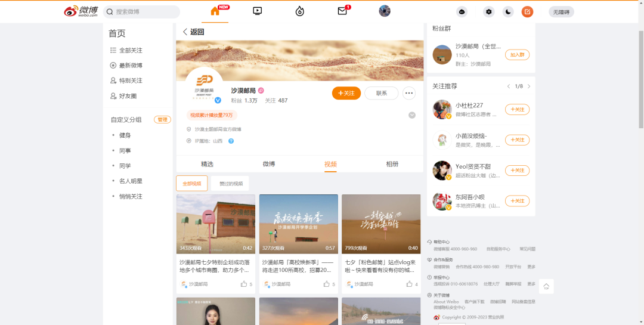Open the home feed icon

pyautogui.click(x=215, y=11)
